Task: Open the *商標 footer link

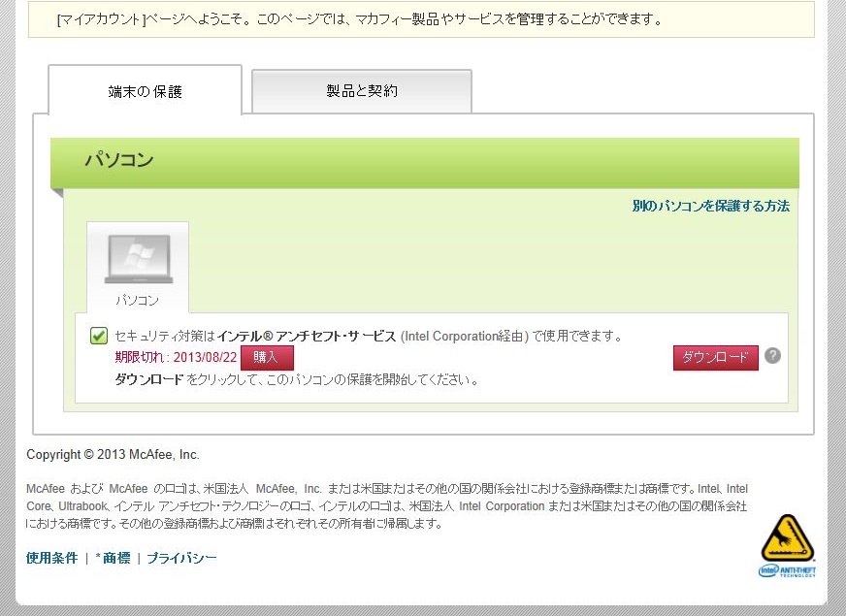Action: click(x=113, y=558)
